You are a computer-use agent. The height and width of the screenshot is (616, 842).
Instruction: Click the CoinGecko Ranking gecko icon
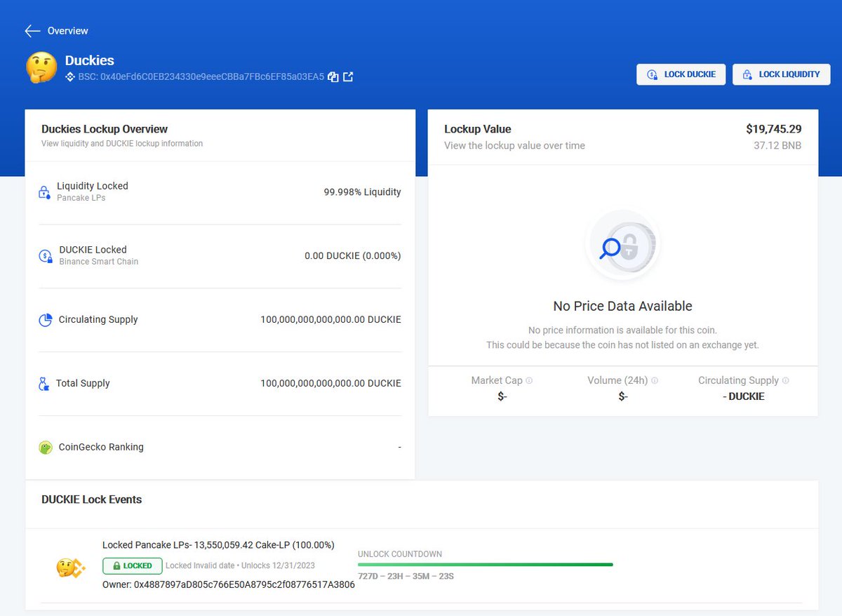pos(46,448)
